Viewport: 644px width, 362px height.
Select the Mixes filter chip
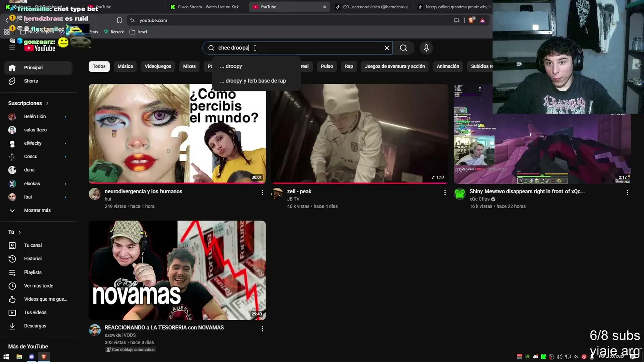coord(189,66)
